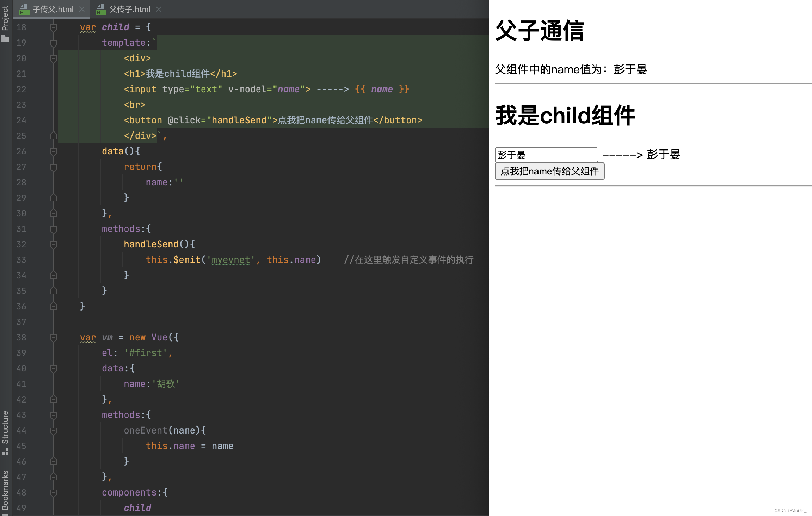Click the oneEvent(name) method name

(146, 430)
